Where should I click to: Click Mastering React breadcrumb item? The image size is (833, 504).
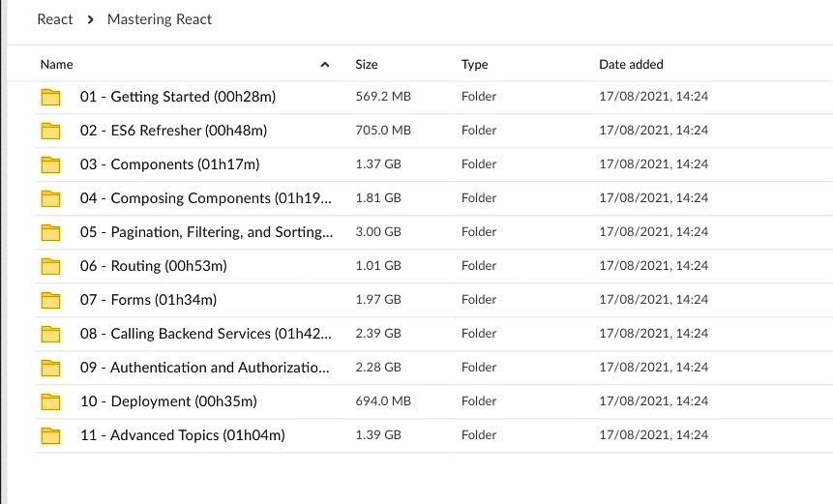pos(160,19)
